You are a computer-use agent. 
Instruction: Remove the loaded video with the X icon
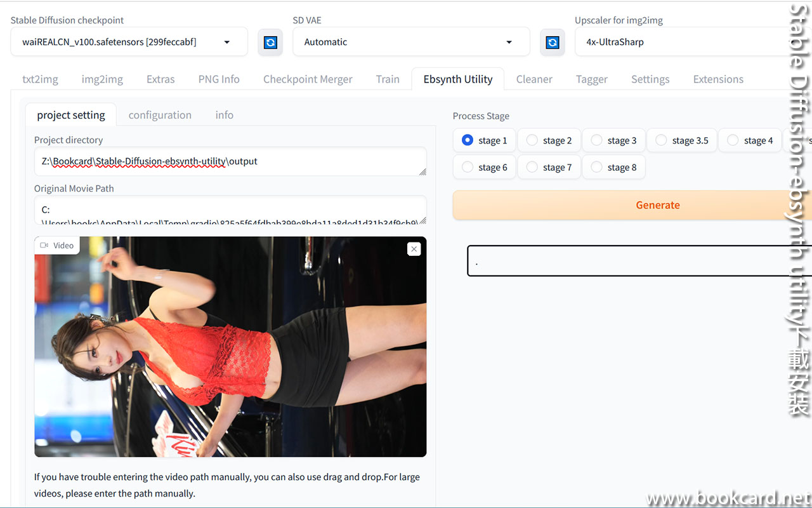pyautogui.click(x=414, y=249)
